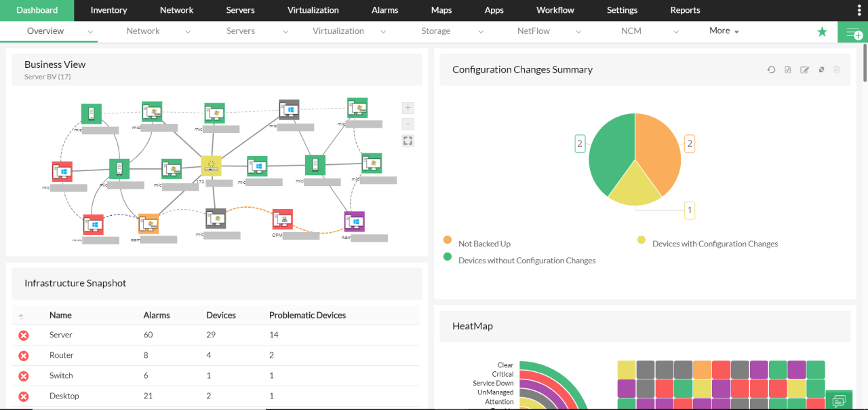
Task: Open the Alarms menu
Action: tap(384, 10)
